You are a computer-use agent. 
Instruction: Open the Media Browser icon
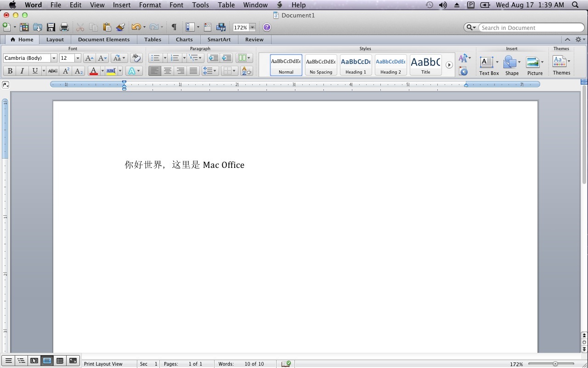pos(221,27)
